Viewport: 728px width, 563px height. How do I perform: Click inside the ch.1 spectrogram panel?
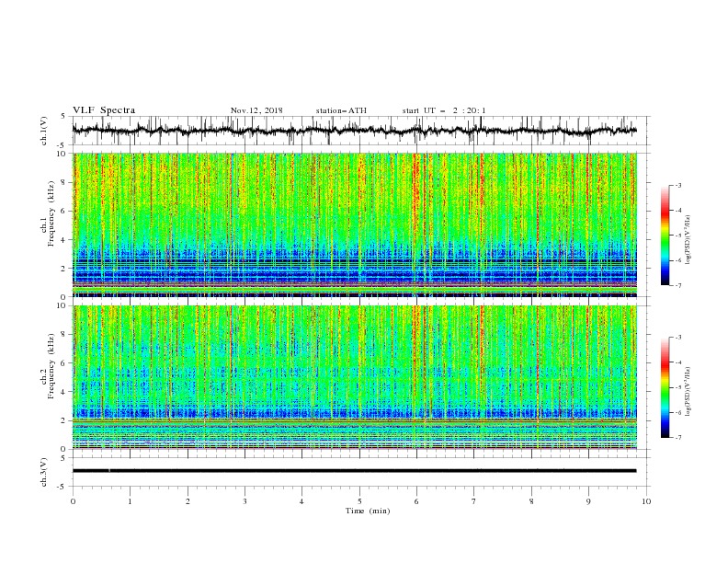pyautogui.click(x=355, y=224)
